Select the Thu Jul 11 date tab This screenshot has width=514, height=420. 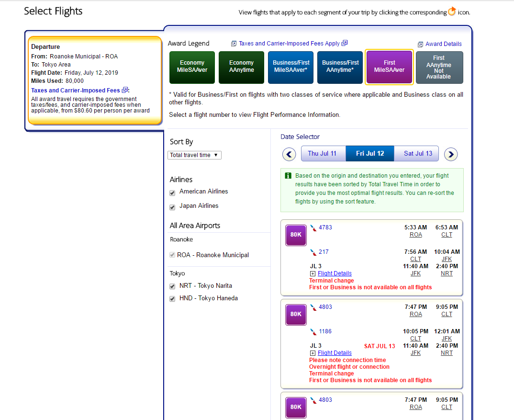click(x=323, y=154)
